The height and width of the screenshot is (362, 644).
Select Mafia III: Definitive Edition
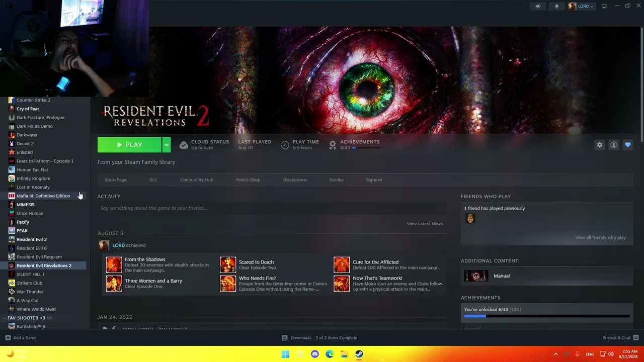tap(43, 196)
